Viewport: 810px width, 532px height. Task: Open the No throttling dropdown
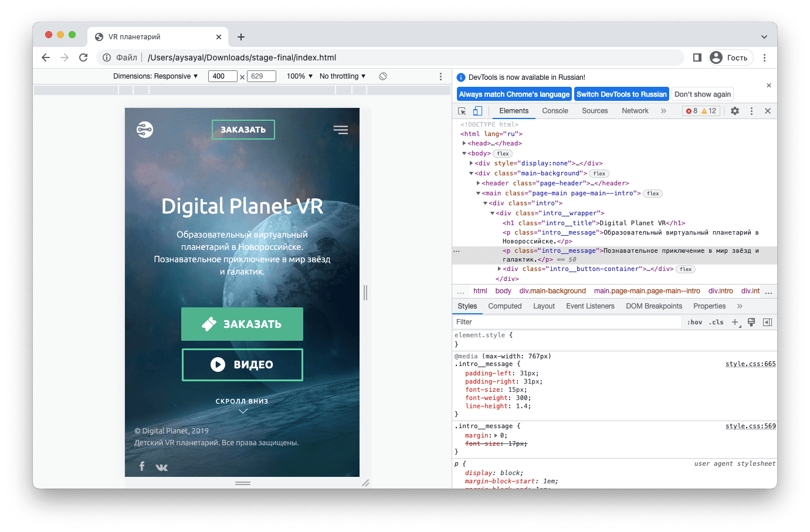343,76
